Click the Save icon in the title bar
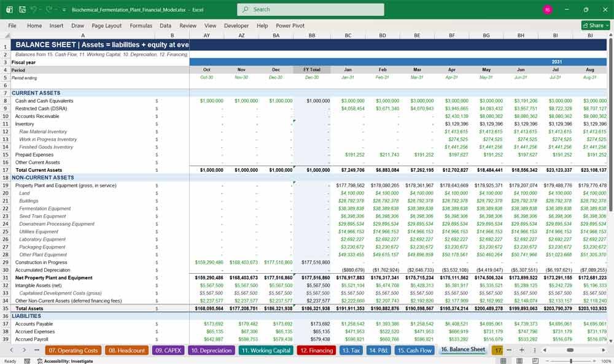 (x=22, y=9)
